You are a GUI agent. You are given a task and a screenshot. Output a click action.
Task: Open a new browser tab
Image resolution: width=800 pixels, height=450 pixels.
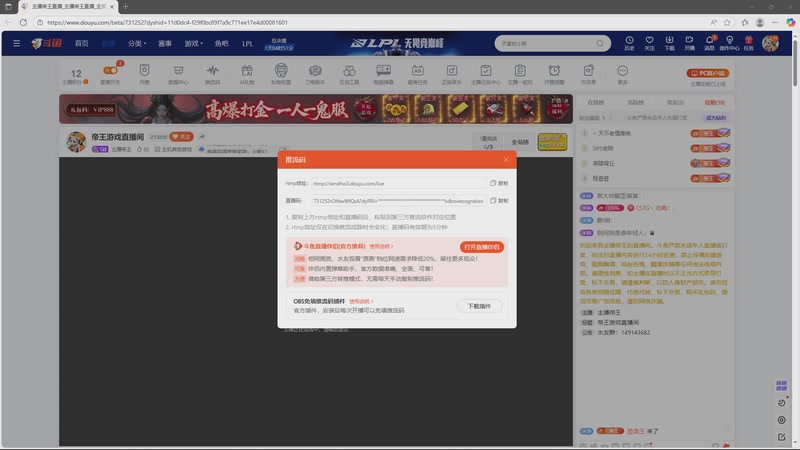tap(126, 7)
